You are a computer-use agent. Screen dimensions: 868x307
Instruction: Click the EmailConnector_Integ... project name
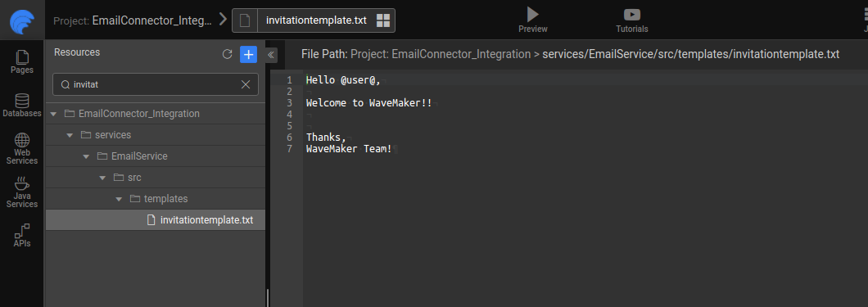(151, 20)
